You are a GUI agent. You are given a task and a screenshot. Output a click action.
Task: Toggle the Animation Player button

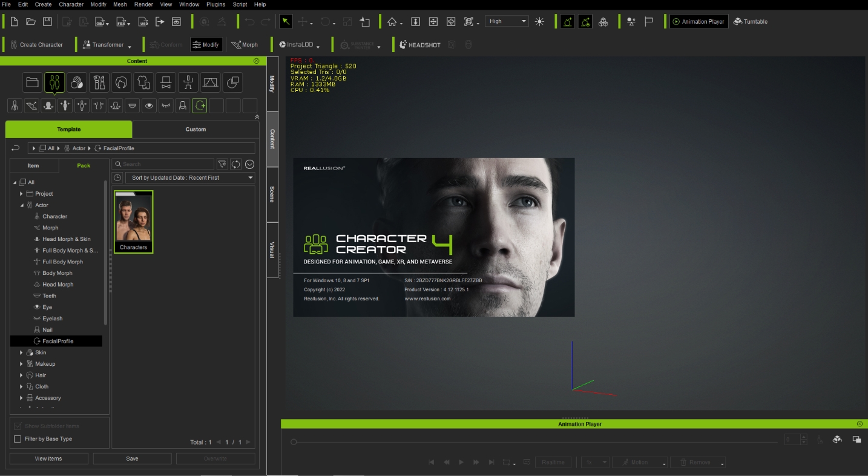tap(699, 22)
